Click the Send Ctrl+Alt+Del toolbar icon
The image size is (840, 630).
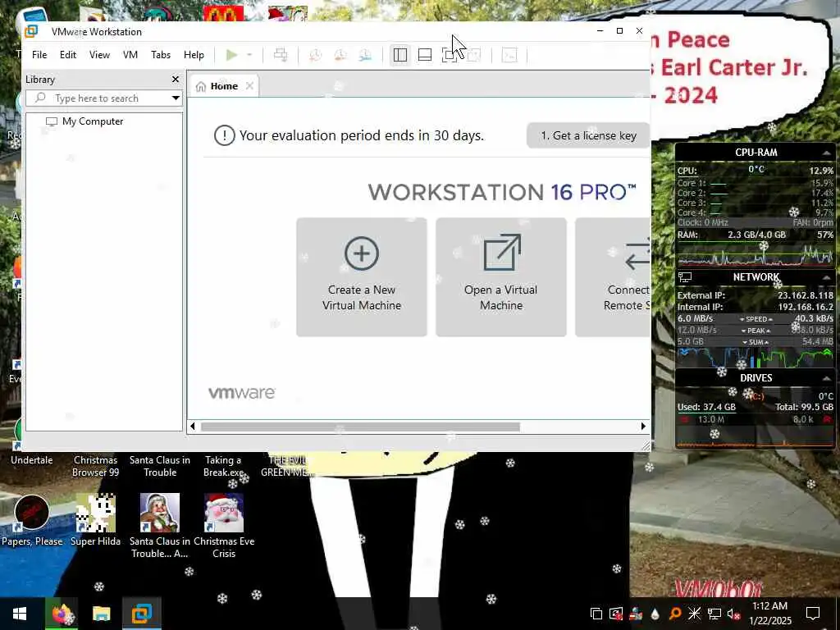(x=281, y=55)
